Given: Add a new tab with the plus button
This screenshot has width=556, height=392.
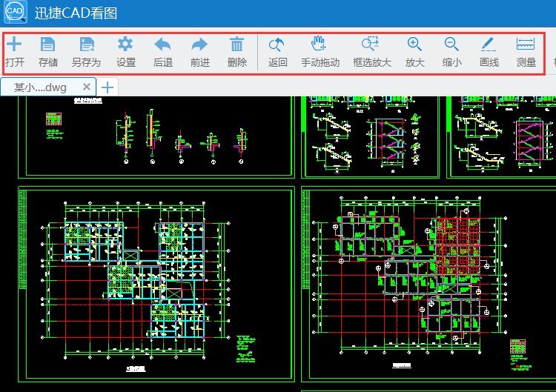Looking at the screenshot, I should (108, 87).
